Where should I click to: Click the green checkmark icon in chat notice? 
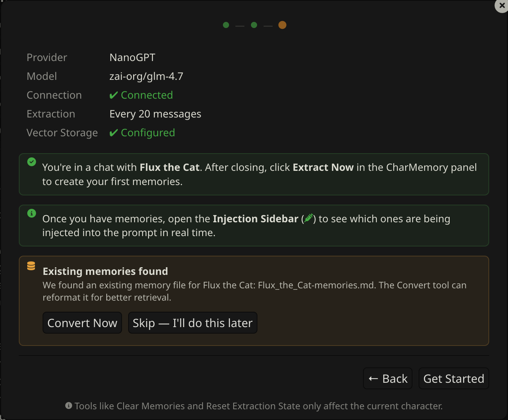click(x=32, y=162)
